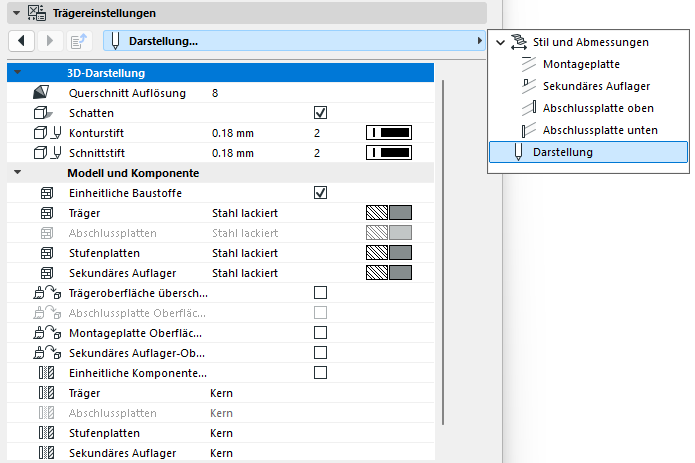The image size is (695, 463).
Task: Click the settings list vertical scrollbar
Action: [443, 253]
